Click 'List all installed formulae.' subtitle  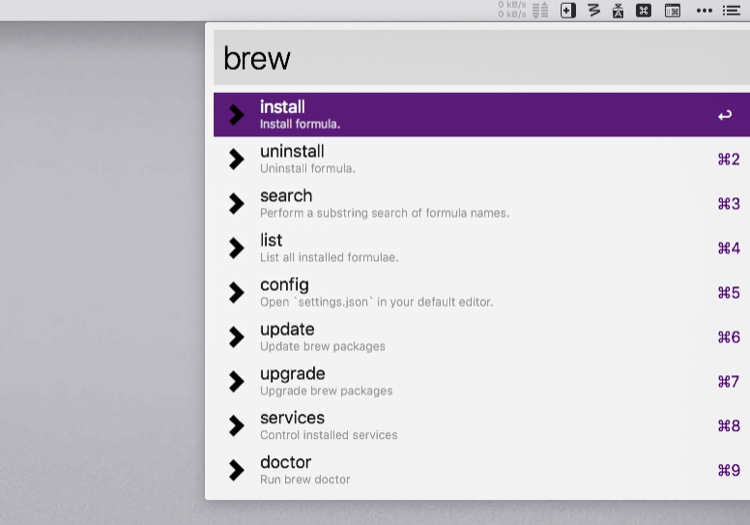coord(329,258)
